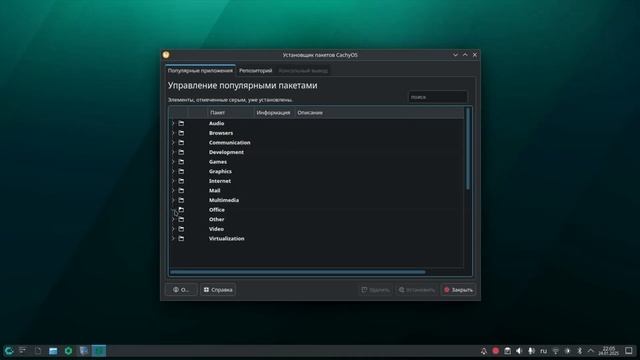The height and width of the screenshot is (360, 640).
Task: Click the folder icon beside Audio
Action: [x=181, y=123]
